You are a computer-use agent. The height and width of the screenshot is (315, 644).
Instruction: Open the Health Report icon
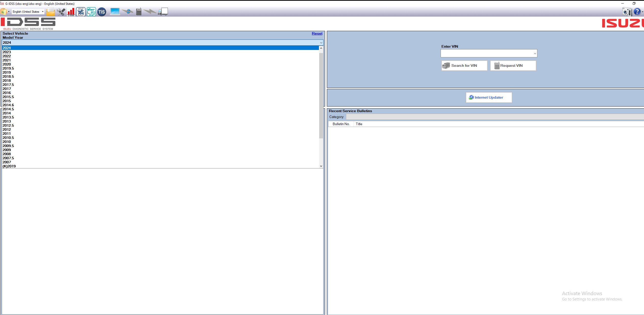pyautogui.click(x=81, y=12)
